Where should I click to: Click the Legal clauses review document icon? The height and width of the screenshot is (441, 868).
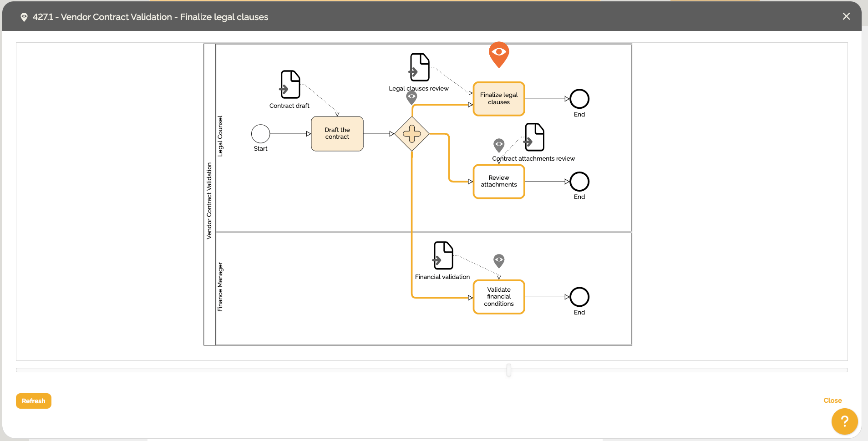420,67
